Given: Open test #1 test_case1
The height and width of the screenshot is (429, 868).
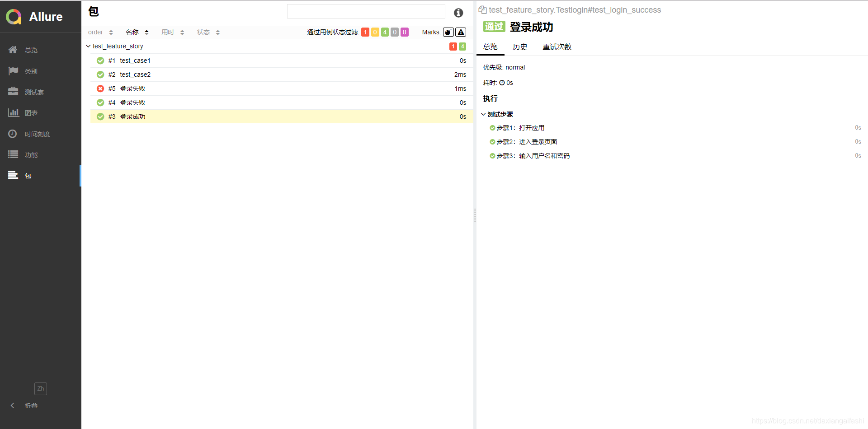Looking at the screenshot, I should coord(282,61).
